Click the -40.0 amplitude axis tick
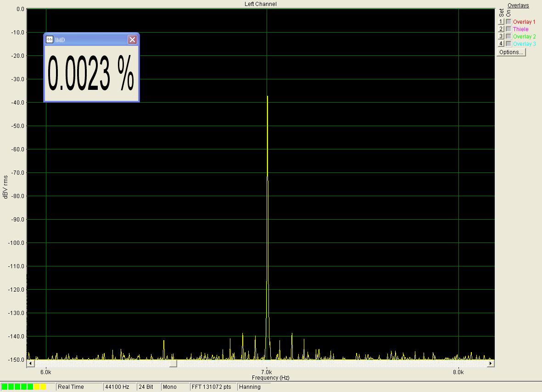 pos(17,103)
